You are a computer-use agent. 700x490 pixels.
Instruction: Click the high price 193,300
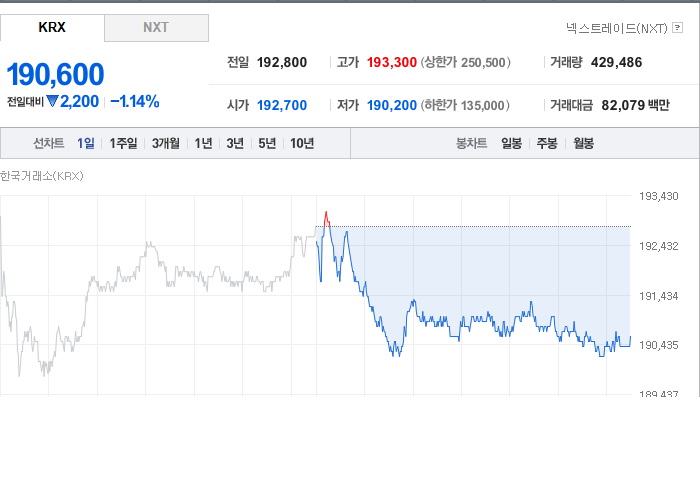coord(392,62)
